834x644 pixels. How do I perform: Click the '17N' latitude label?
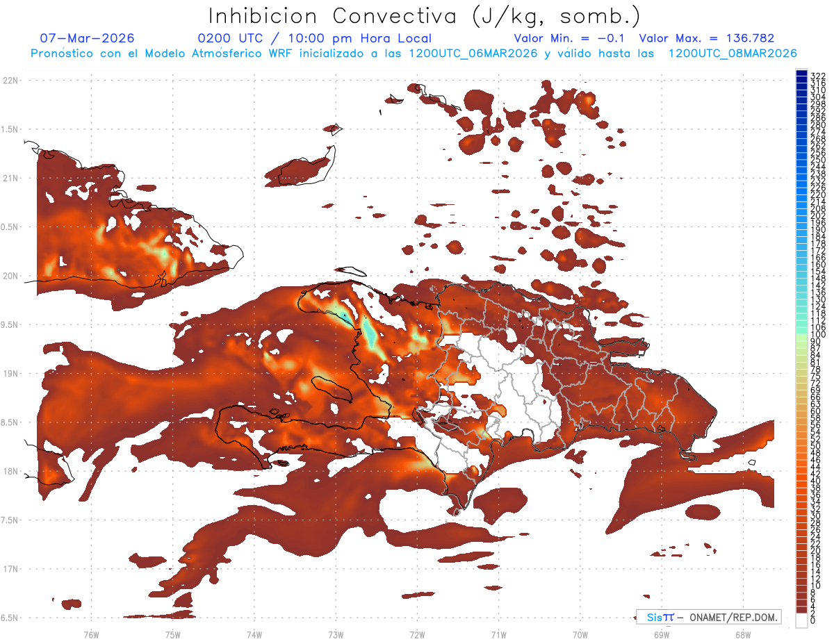(x=10, y=569)
